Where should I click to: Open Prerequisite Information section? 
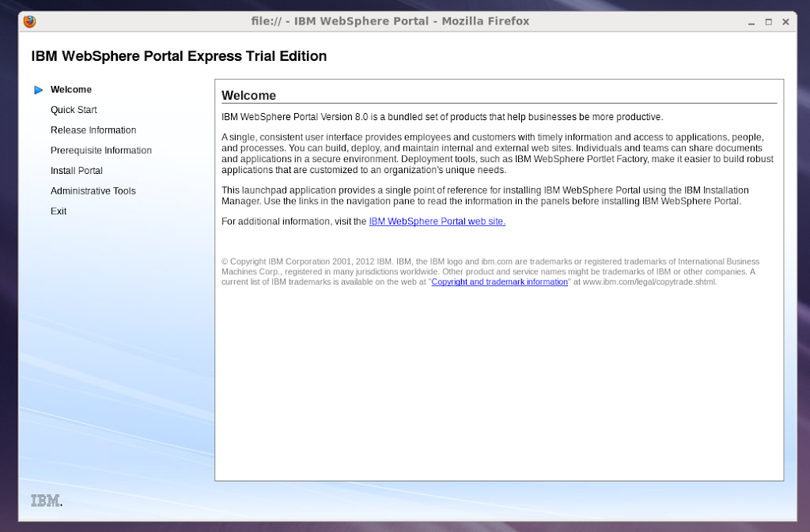point(101,151)
